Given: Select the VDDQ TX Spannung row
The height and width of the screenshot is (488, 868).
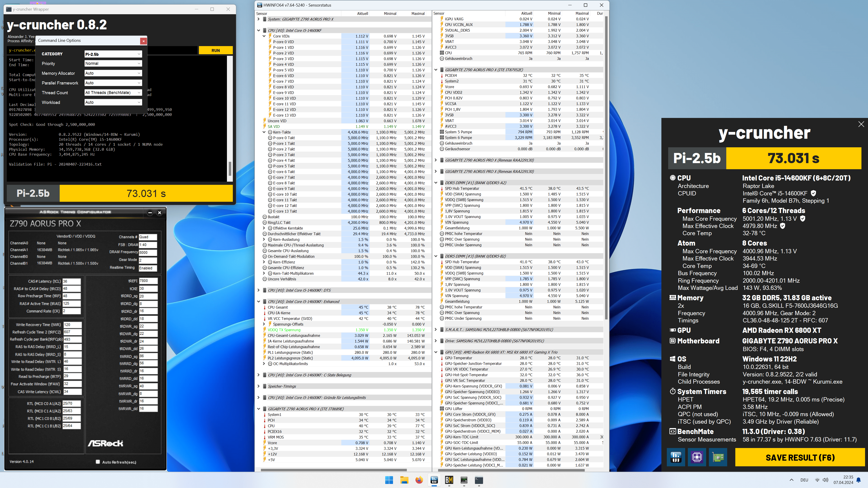Looking at the screenshot, I should point(344,330).
